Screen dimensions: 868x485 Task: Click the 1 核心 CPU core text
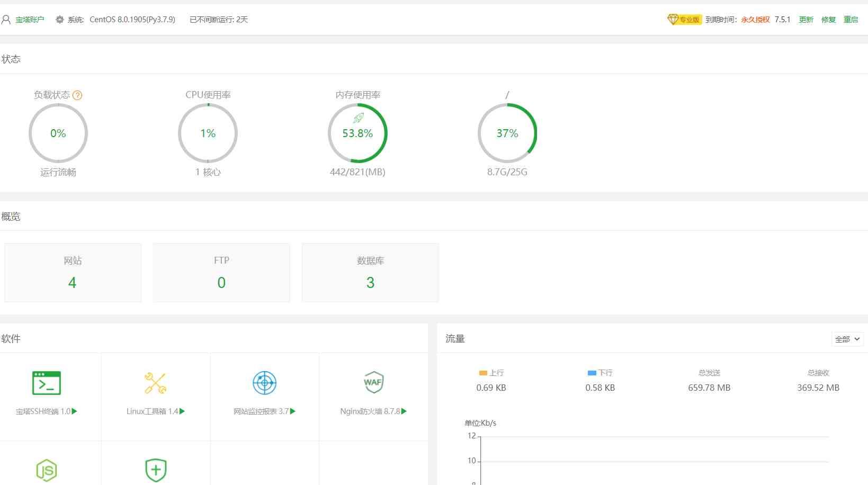(208, 172)
